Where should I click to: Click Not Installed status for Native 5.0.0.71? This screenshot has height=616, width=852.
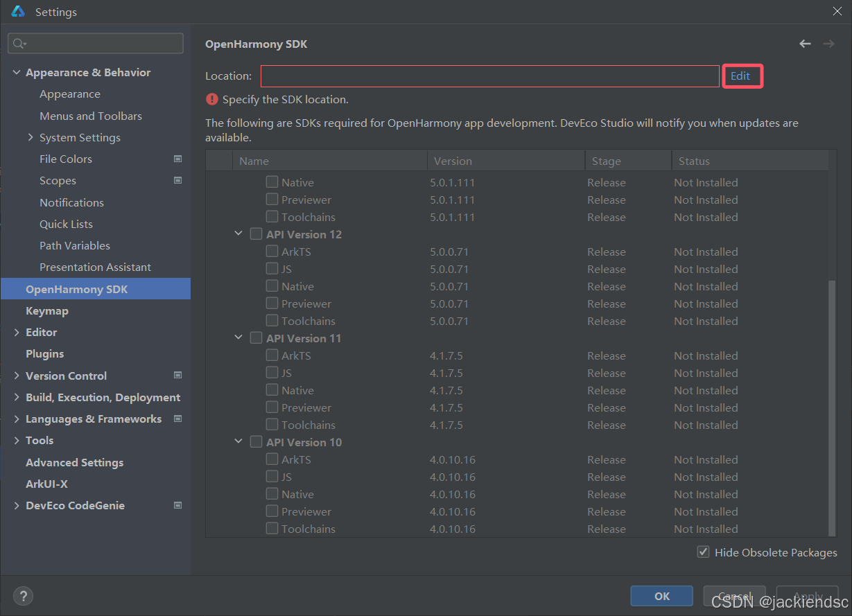(706, 286)
